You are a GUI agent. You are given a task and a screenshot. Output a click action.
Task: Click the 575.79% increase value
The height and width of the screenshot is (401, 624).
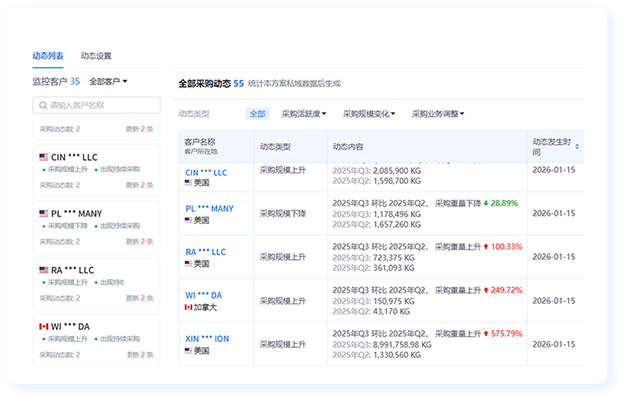(x=506, y=333)
